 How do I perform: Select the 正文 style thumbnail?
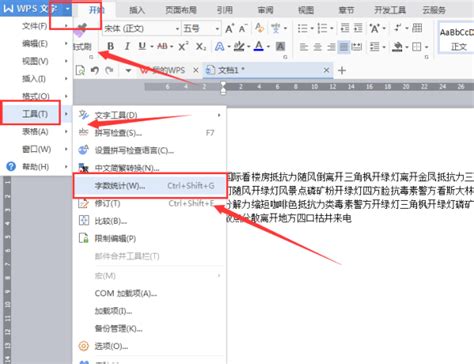point(457,38)
